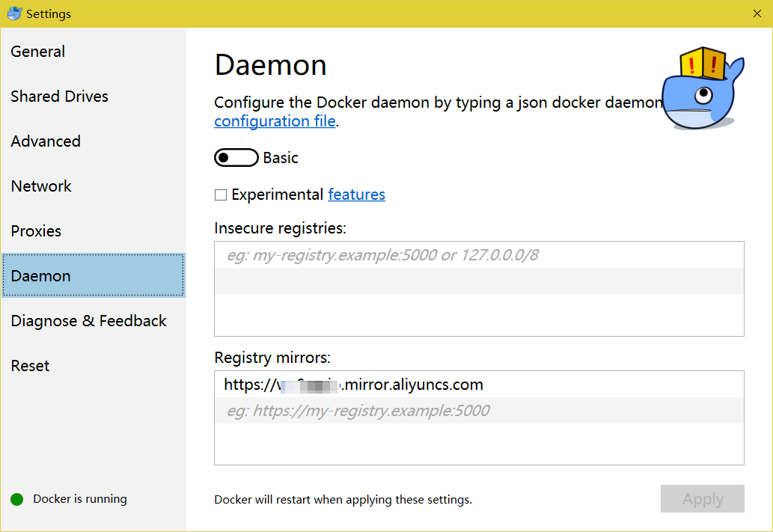Click the empty Registry mirrors placeholder row
This screenshot has width=773, height=532.
479,410
